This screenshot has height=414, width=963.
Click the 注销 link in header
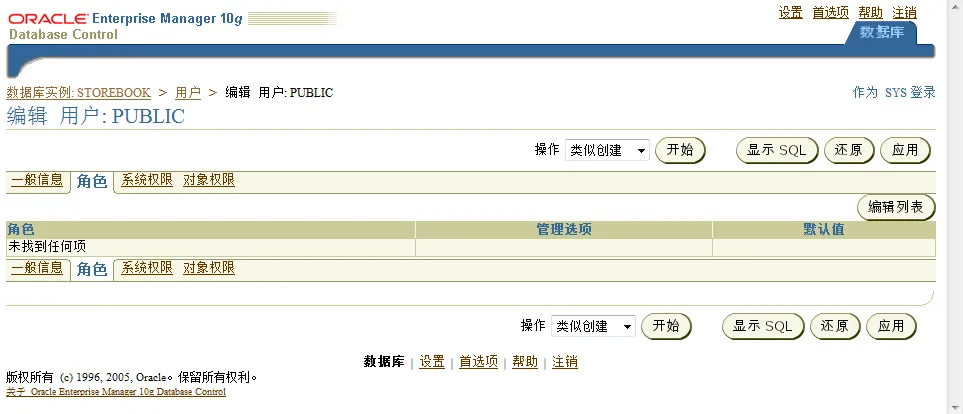tap(904, 12)
